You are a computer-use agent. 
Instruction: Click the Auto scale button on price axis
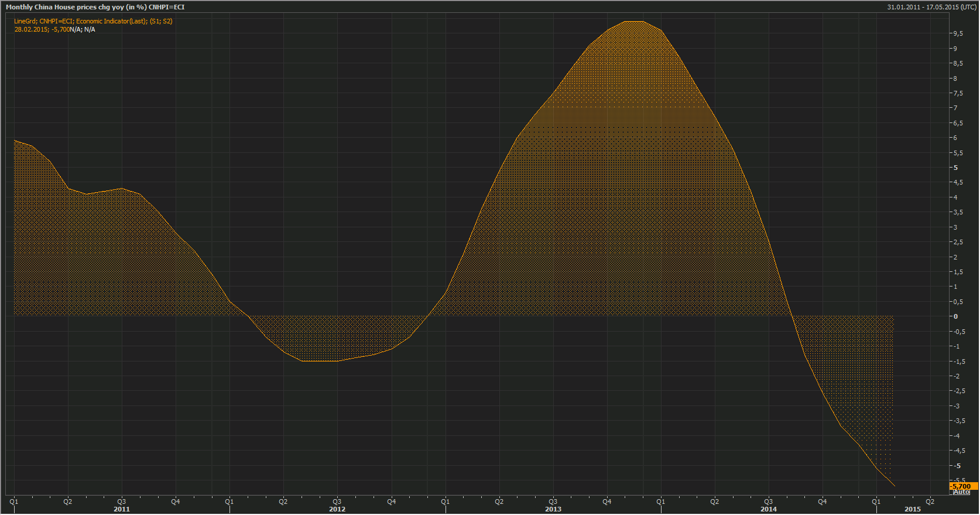[961, 493]
